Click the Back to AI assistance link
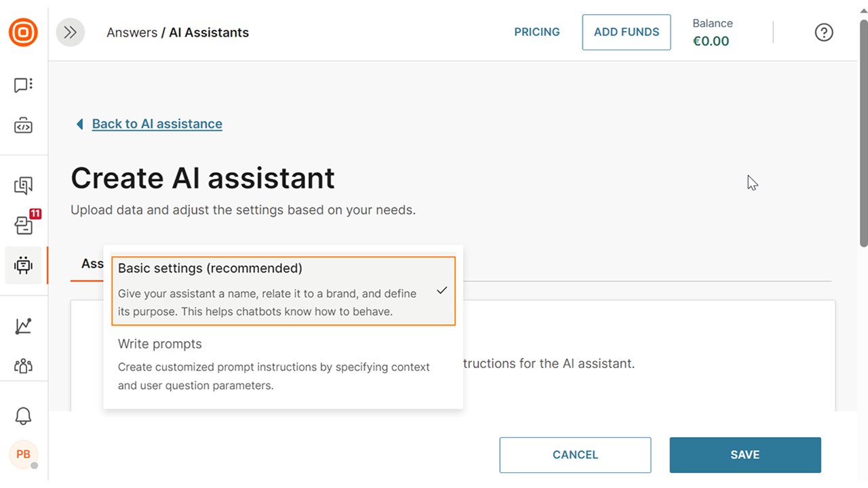The height and width of the screenshot is (488, 868). [157, 124]
